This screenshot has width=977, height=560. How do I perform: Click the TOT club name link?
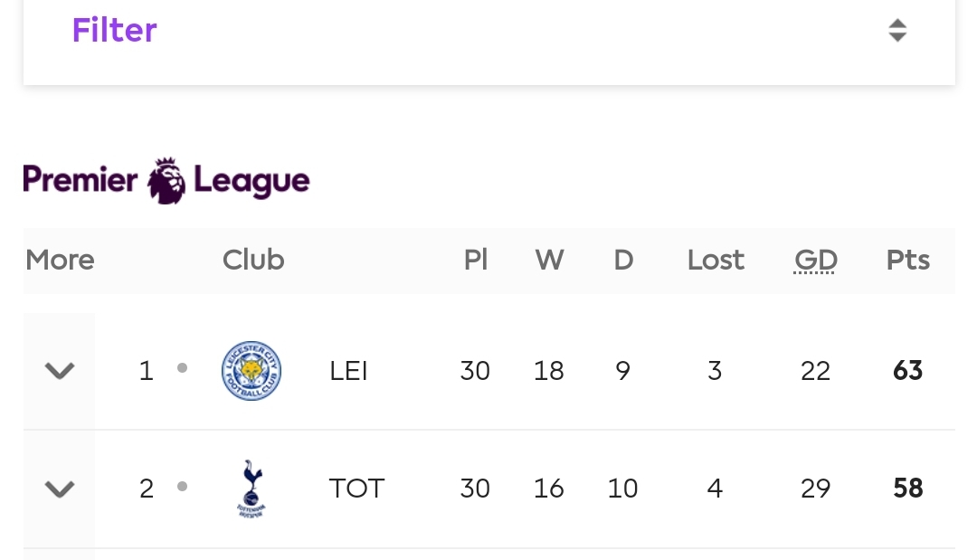[356, 489]
